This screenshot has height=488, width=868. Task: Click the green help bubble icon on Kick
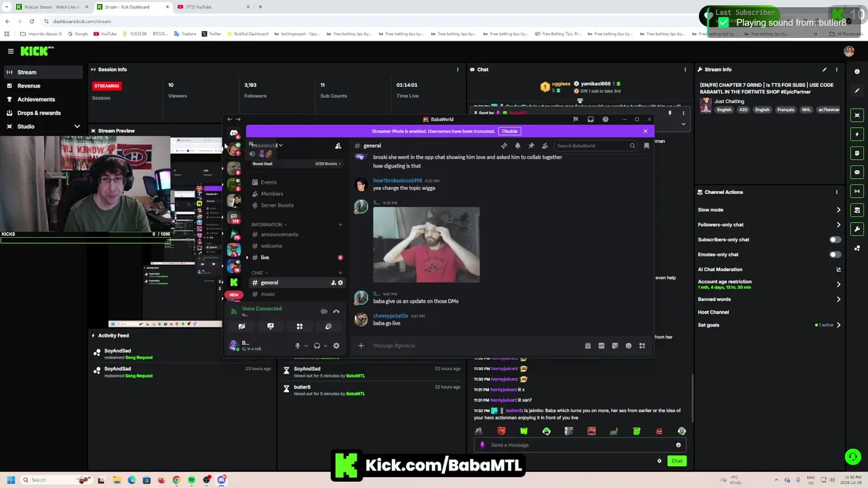853,457
